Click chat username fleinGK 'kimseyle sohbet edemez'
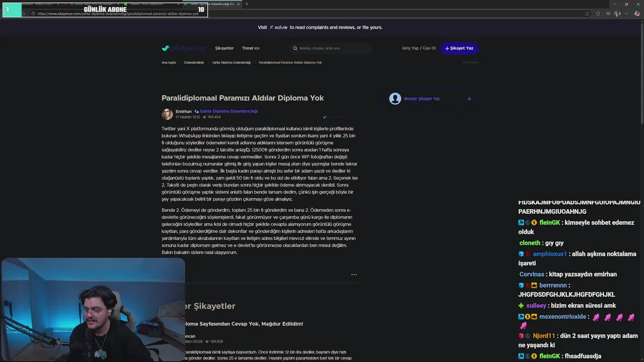The height and width of the screenshot is (362, 644). 549,223
